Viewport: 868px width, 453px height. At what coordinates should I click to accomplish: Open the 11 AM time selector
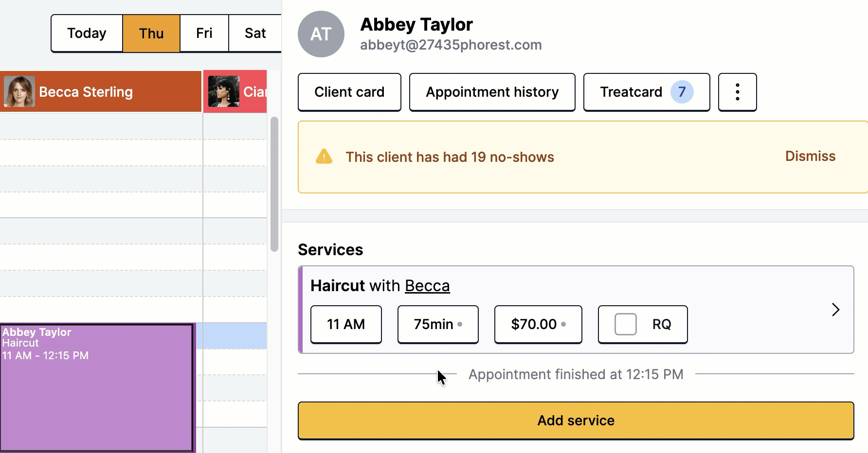click(346, 324)
